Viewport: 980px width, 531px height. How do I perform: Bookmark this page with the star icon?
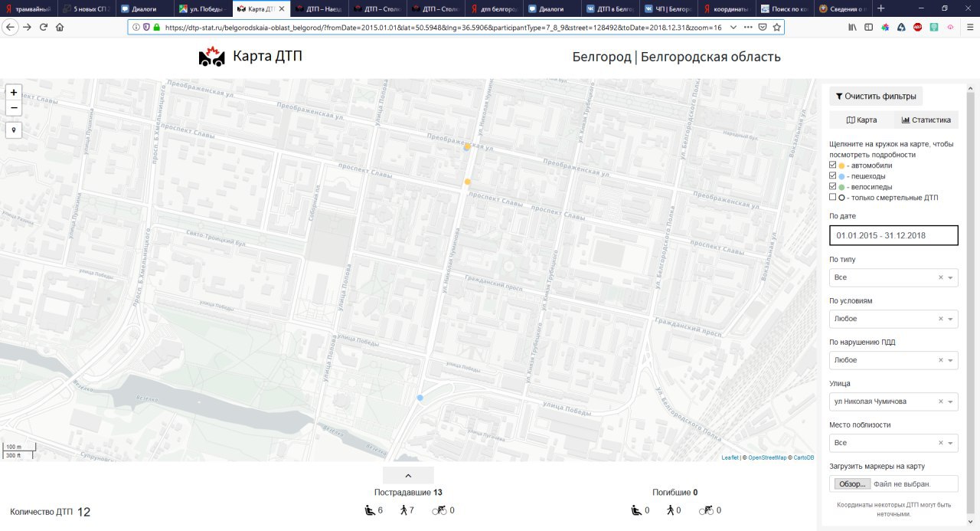pyautogui.click(x=776, y=27)
